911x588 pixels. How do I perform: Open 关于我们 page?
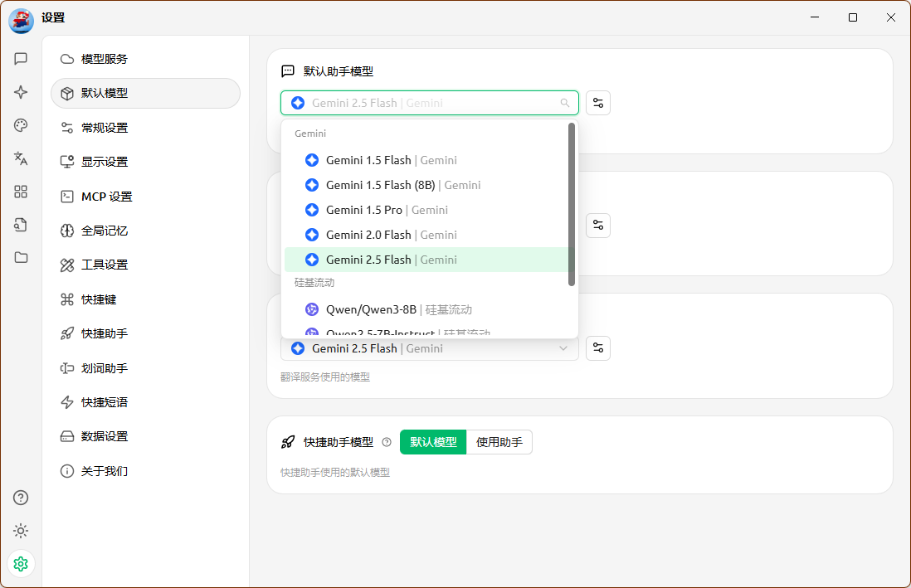145,470
